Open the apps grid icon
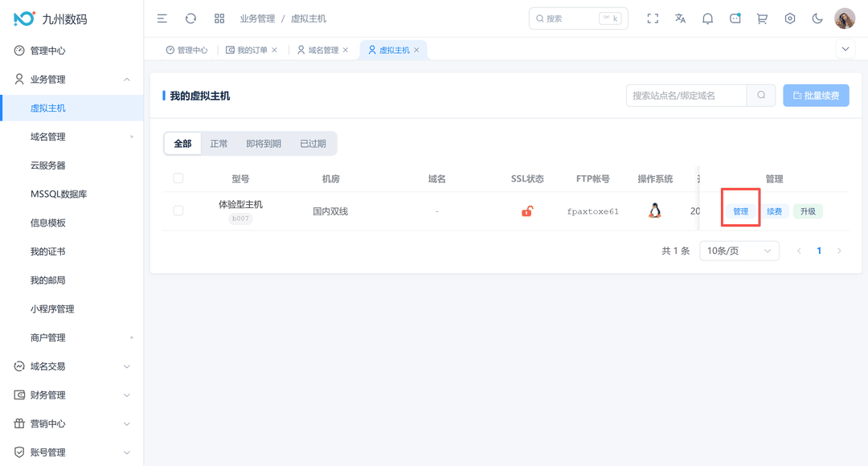The image size is (868, 466). tap(219, 18)
